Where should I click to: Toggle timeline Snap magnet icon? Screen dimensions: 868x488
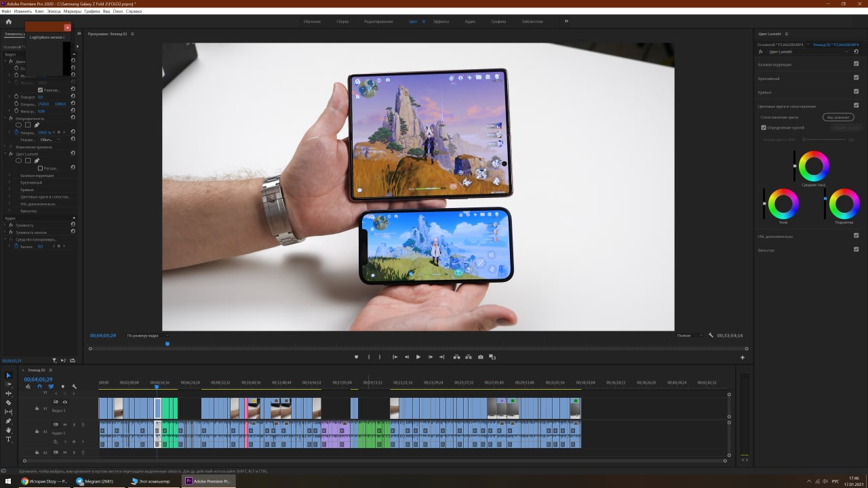(39, 386)
